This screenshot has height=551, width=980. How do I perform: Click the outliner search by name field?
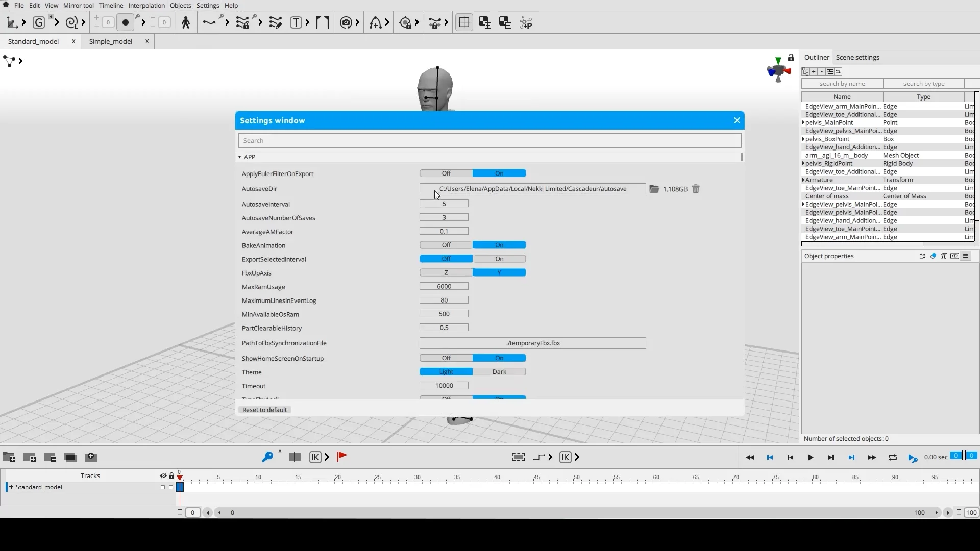pyautogui.click(x=842, y=84)
